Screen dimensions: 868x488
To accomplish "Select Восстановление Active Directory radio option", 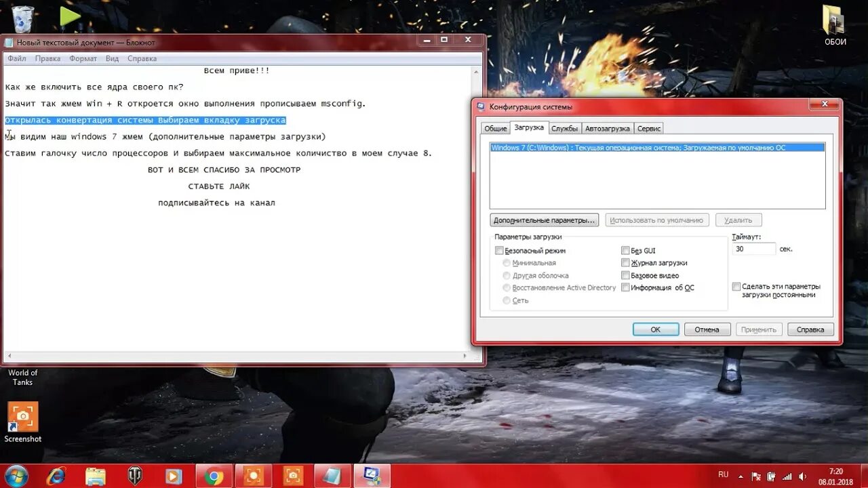I will click(x=507, y=288).
